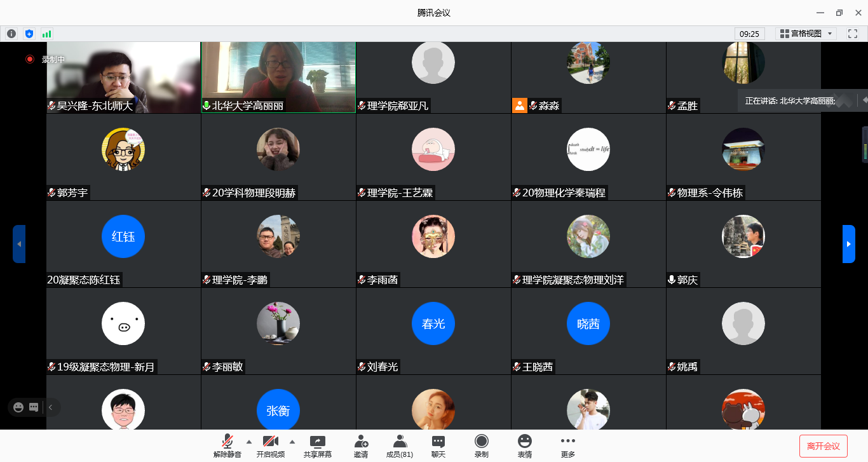This screenshot has height=462, width=868.
Task: Expand video options arrow beside 开启视频
Action: [292, 441]
